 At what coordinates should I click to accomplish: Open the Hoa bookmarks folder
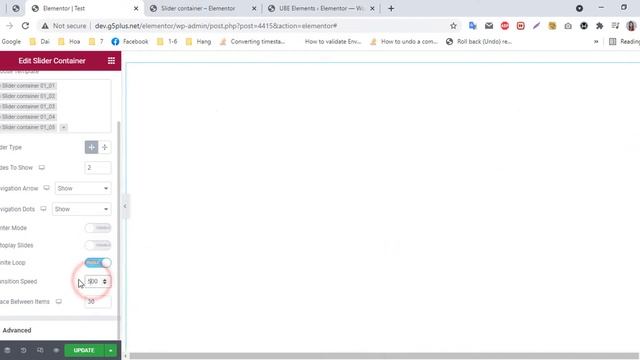pyautogui.click(x=69, y=42)
